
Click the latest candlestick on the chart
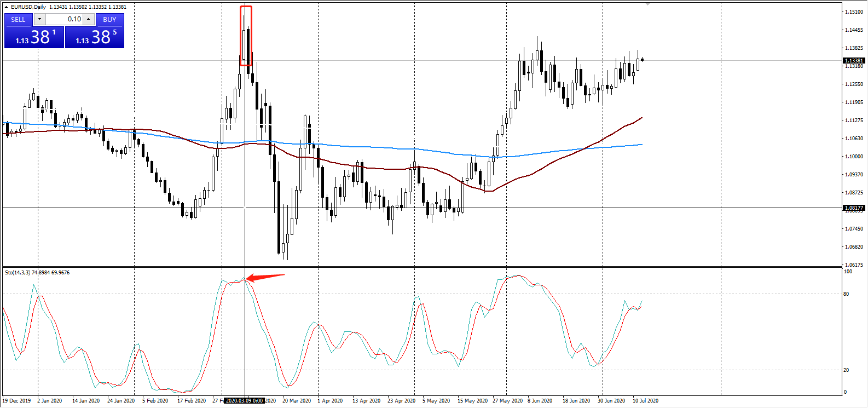click(642, 60)
